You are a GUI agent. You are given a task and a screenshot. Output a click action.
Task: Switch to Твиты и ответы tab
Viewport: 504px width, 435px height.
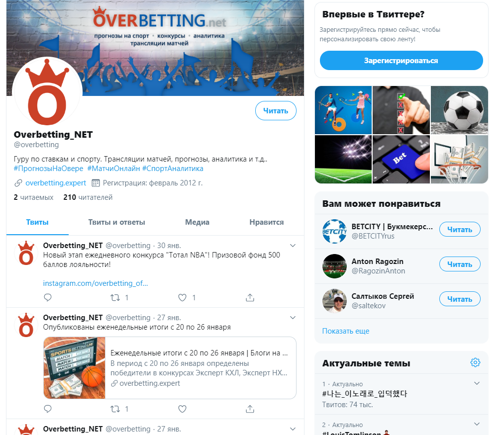[x=117, y=222]
